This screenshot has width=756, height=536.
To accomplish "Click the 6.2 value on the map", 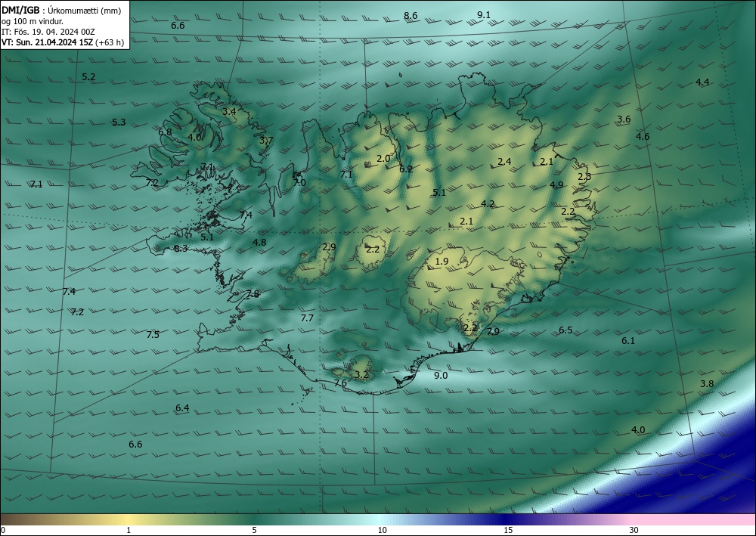I will pyautogui.click(x=407, y=169).
